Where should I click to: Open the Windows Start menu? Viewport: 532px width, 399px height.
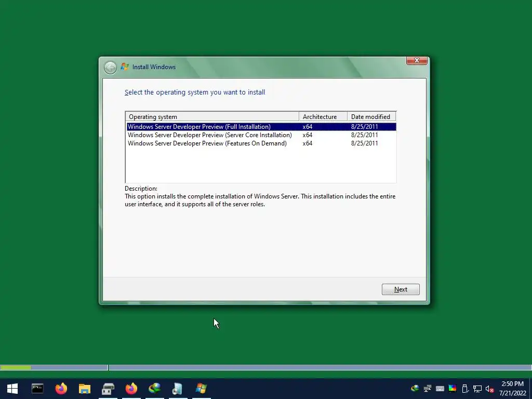pos(12,389)
